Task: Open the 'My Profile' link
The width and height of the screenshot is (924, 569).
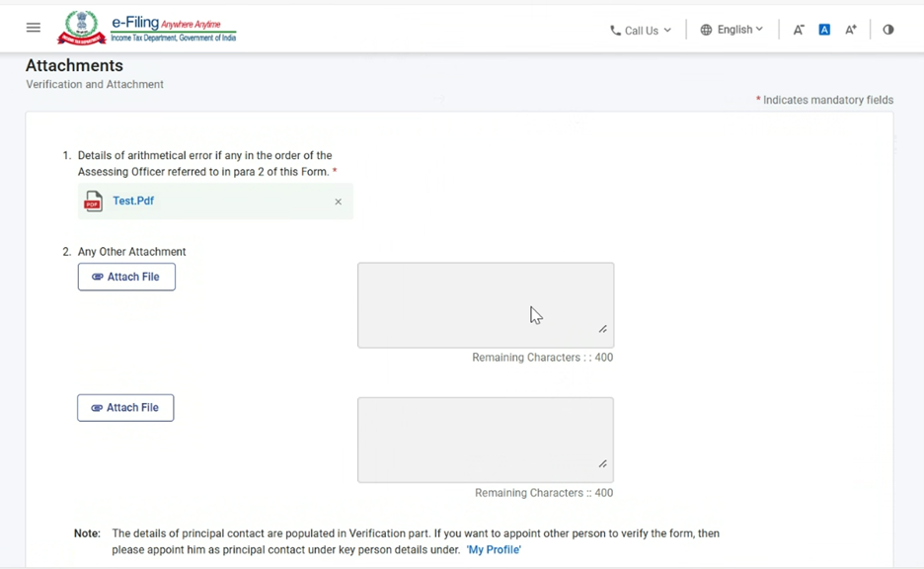Action: (x=494, y=549)
